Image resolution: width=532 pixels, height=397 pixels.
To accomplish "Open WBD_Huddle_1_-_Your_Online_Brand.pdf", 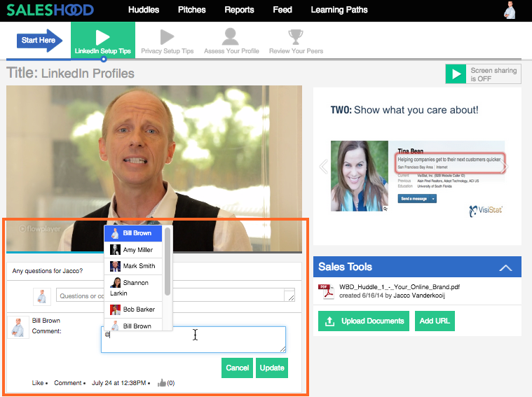I will coord(400,287).
